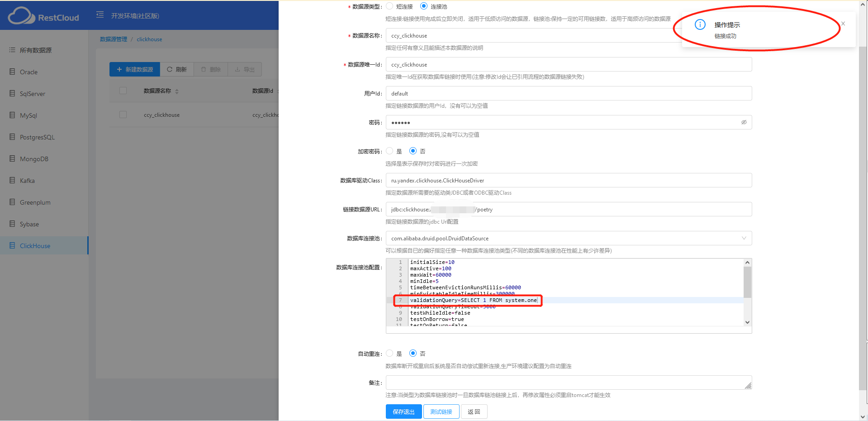Click the initialSize=10 line
The width and height of the screenshot is (868, 421).
432,262
